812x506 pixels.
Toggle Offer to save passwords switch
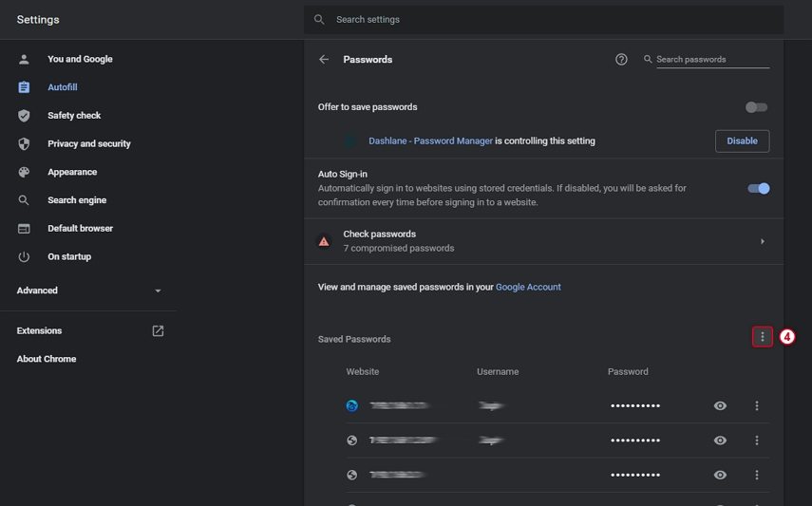[x=756, y=107]
